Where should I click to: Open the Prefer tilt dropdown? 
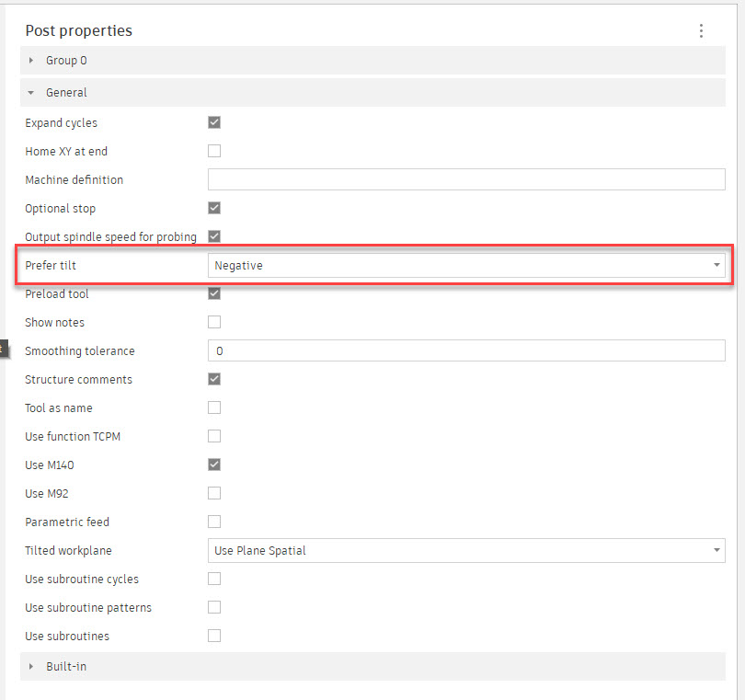pyautogui.click(x=466, y=265)
